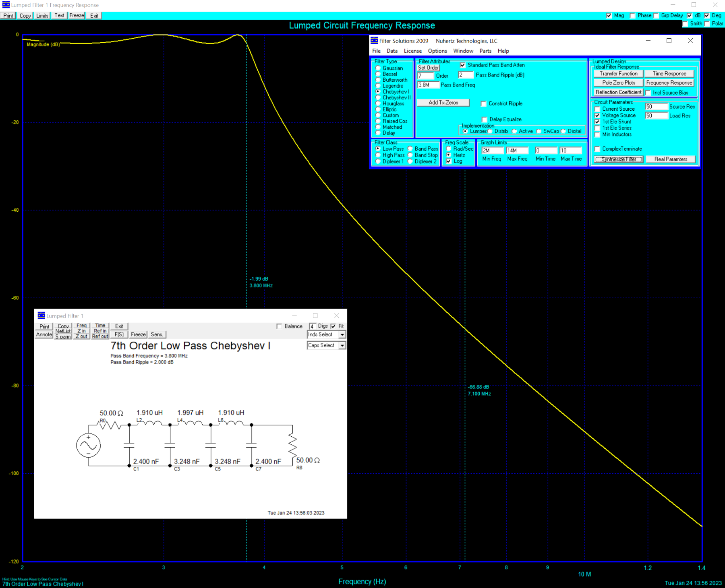The width and height of the screenshot is (725, 588).
Task: Click the Filter Solutions 2009 title bar icon
Action: [x=374, y=41]
